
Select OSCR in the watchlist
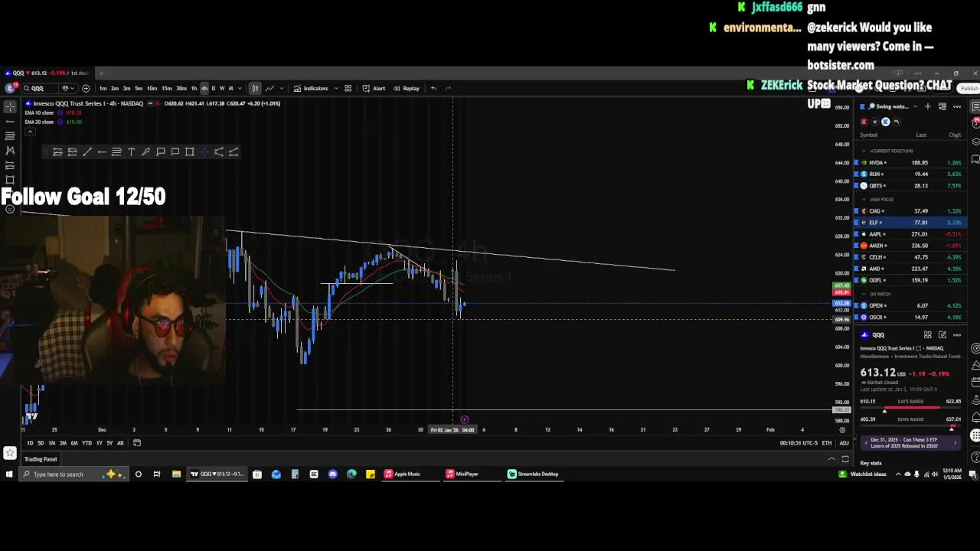point(911,317)
